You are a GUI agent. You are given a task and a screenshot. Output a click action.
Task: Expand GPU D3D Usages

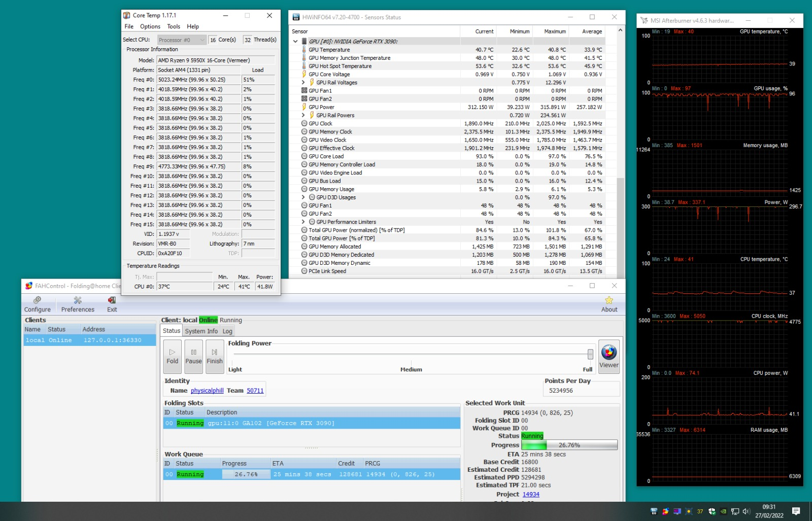pos(303,197)
